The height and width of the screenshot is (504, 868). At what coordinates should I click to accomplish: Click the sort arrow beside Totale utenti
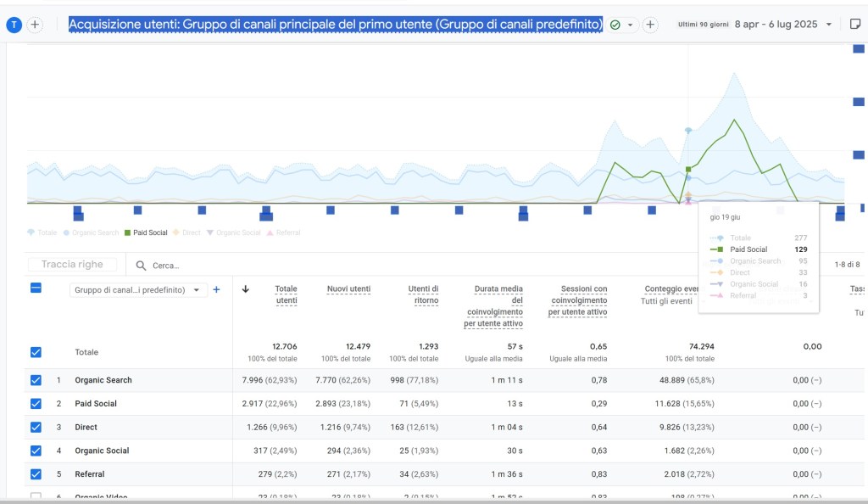pyautogui.click(x=246, y=289)
